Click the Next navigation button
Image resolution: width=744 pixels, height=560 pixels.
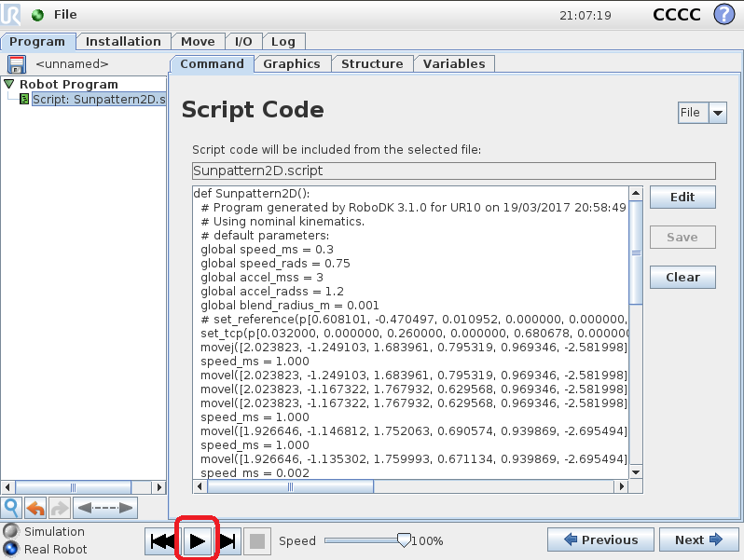[699, 540]
